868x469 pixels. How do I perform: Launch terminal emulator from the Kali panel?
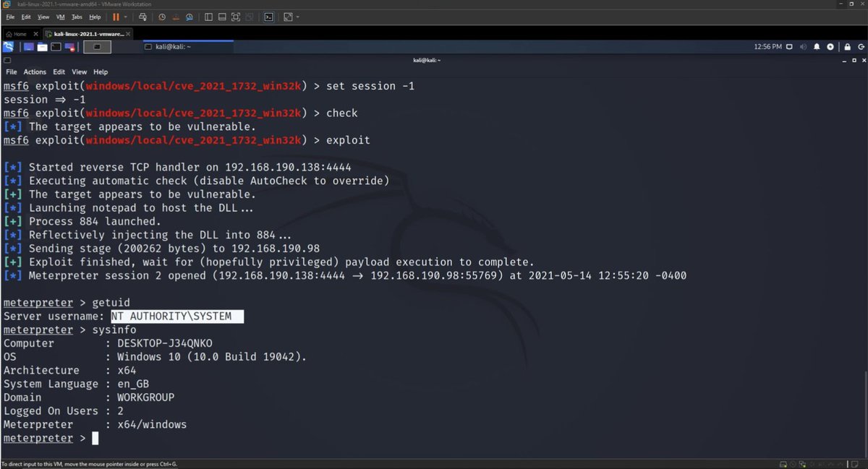click(56, 47)
